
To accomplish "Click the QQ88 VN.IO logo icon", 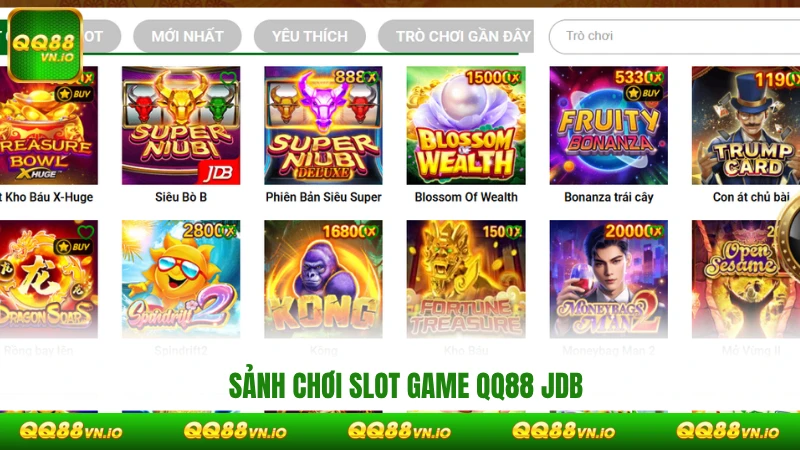I will coord(45,45).
